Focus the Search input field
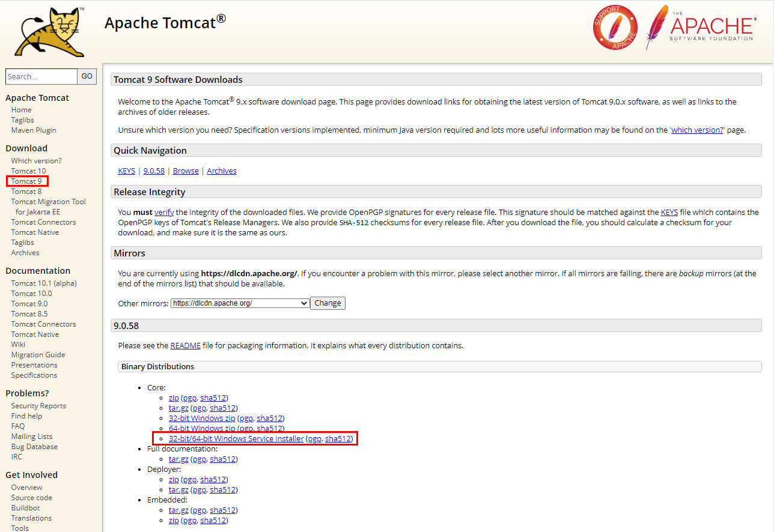Viewport: 774px width, 532px height. click(x=41, y=76)
